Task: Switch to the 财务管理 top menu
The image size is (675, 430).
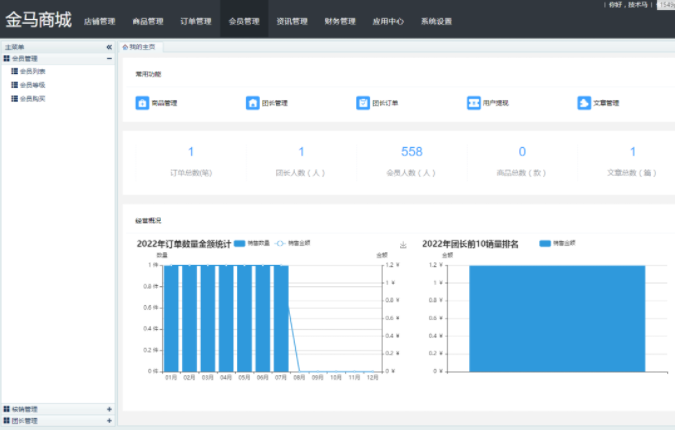Action: tap(340, 20)
